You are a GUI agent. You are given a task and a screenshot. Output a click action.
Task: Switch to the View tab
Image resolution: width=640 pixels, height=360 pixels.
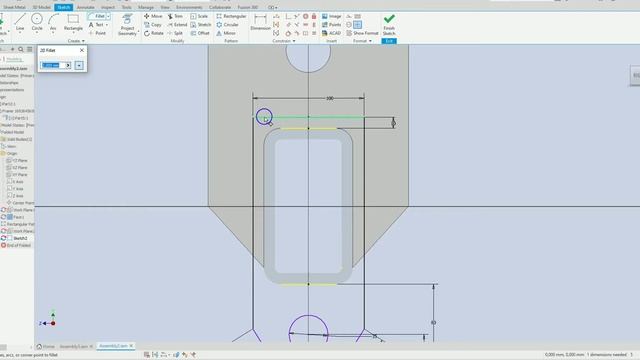tap(165, 7)
